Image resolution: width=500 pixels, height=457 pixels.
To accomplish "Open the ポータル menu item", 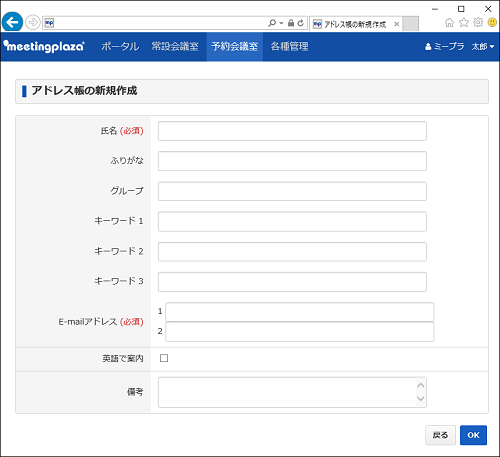I will 120,46.
